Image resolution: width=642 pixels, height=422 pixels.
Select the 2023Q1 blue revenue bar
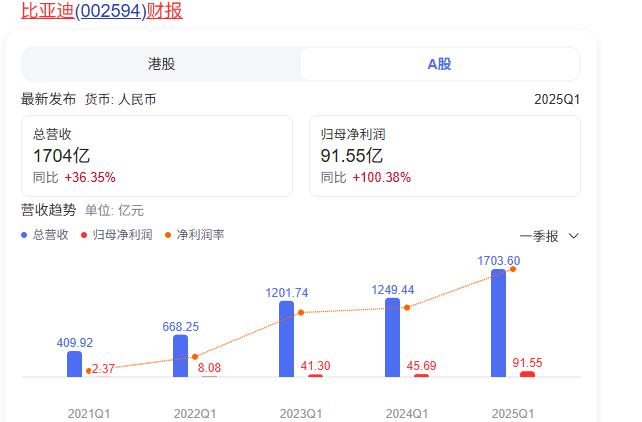point(286,339)
